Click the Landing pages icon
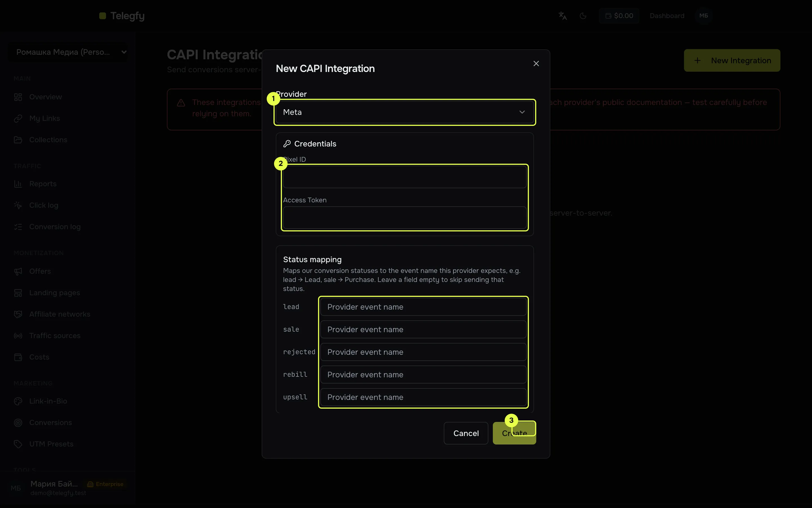This screenshot has height=508, width=812. [x=18, y=293]
